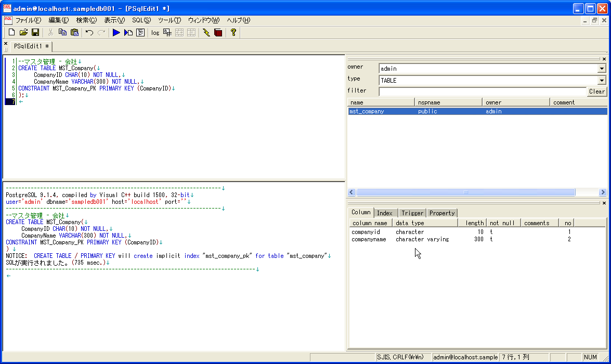
Task: Click the dark red stop icon
Action: (x=218, y=33)
